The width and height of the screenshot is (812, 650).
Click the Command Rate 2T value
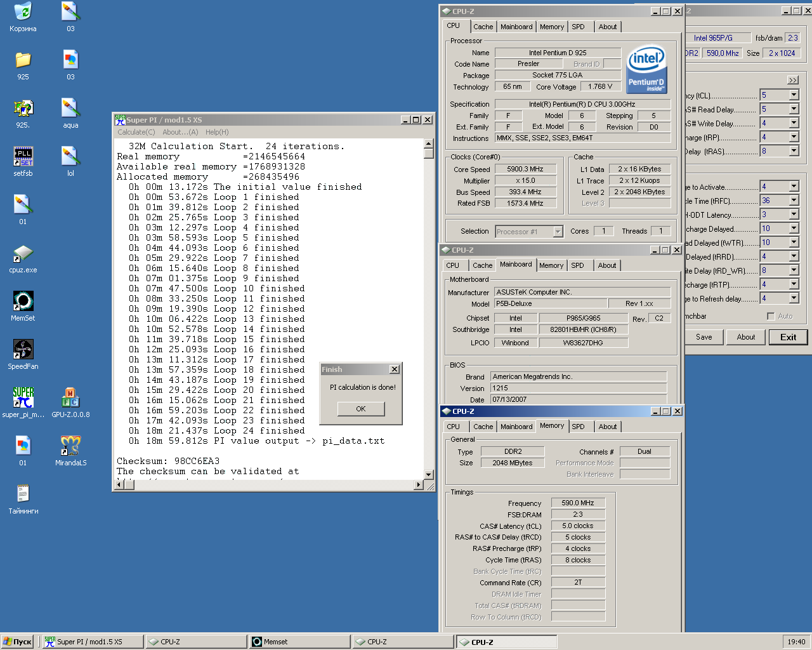click(x=578, y=582)
